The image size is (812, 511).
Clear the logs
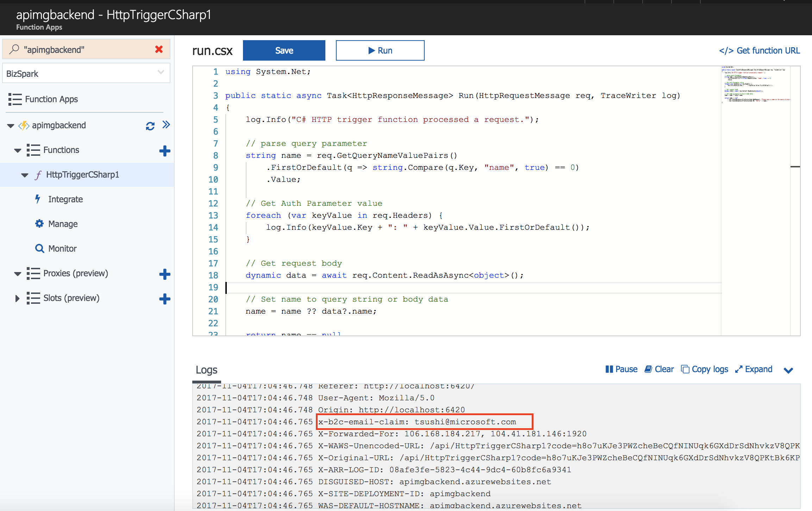click(659, 369)
